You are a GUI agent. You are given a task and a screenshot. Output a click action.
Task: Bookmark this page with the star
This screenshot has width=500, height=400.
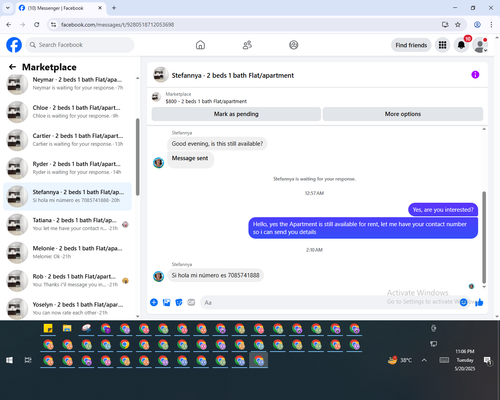[x=458, y=24]
